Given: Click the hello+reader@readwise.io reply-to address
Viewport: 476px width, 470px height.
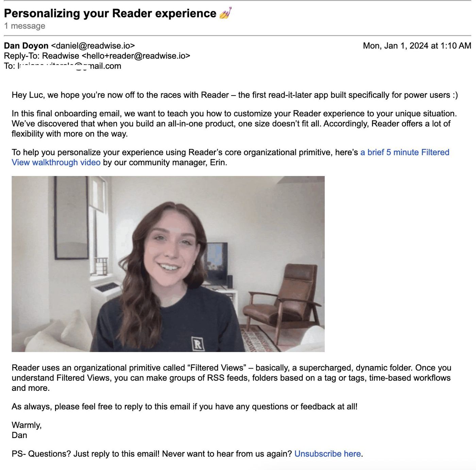Looking at the screenshot, I should 136,56.
